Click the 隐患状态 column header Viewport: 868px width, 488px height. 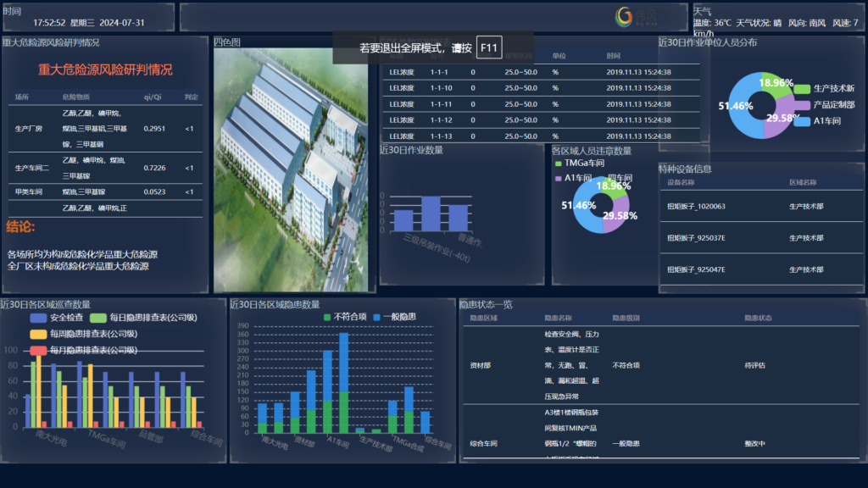click(759, 319)
